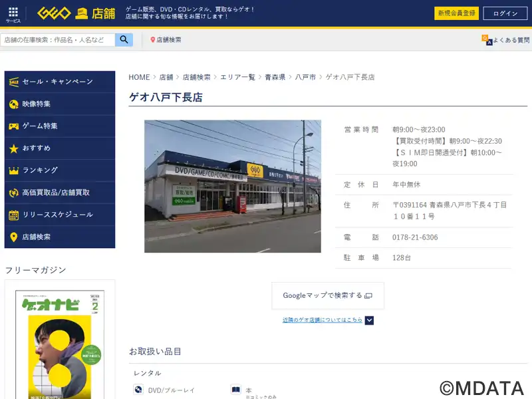
Task: Click phone number 0178-21-6306
Action: coord(415,237)
